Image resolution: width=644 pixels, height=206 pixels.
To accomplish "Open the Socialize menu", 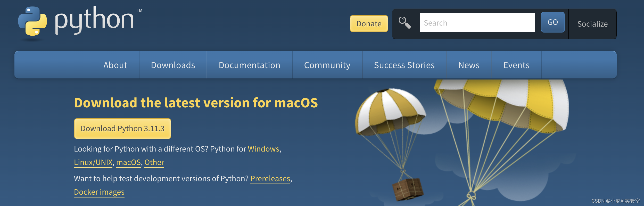I will click(x=592, y=24).
